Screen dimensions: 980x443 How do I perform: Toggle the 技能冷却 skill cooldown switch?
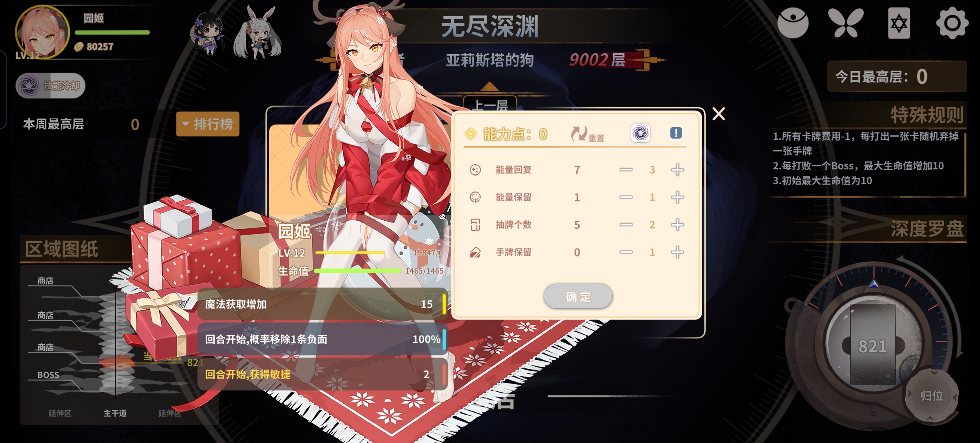(50, 86)
